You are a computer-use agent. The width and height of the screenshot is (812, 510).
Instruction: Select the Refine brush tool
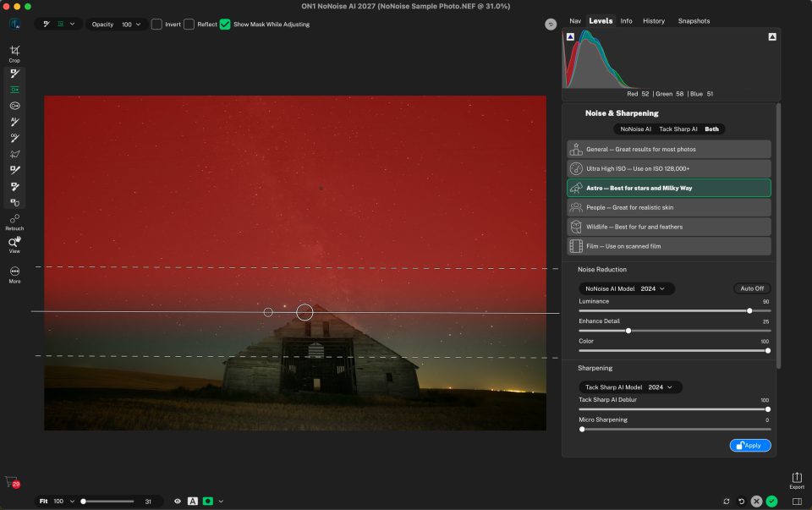coord(14,170)
